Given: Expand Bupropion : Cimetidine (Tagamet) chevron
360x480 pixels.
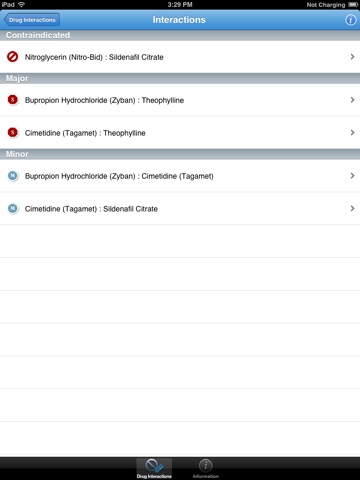Looking at the screenshot, I should click(352, 176).
